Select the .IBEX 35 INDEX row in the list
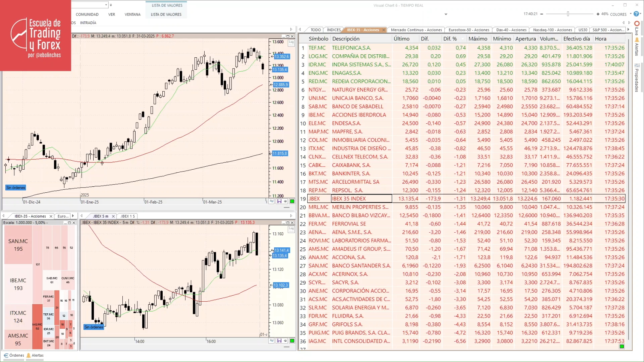The image size is (644, 362). click(361, 198)
